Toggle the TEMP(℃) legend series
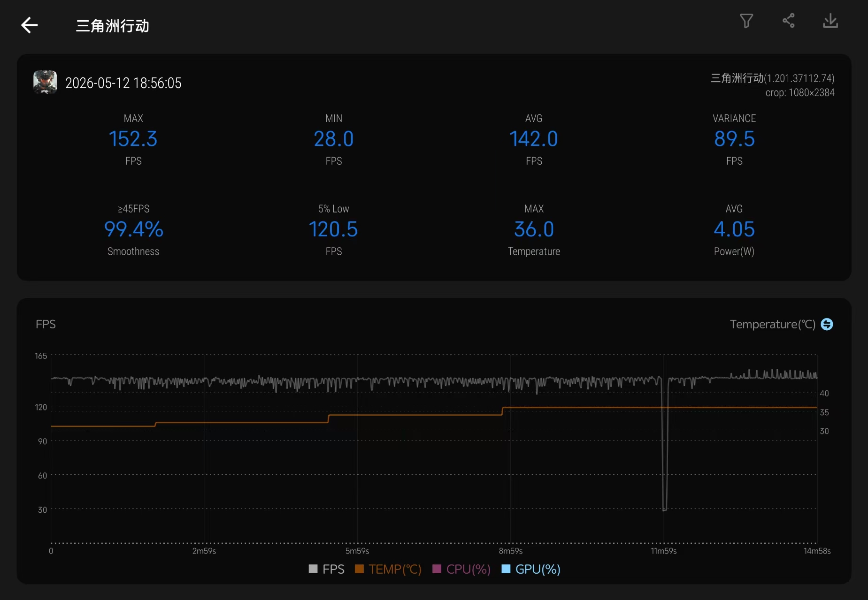This screenshot has width=868, height=600. tap(388, 569)
